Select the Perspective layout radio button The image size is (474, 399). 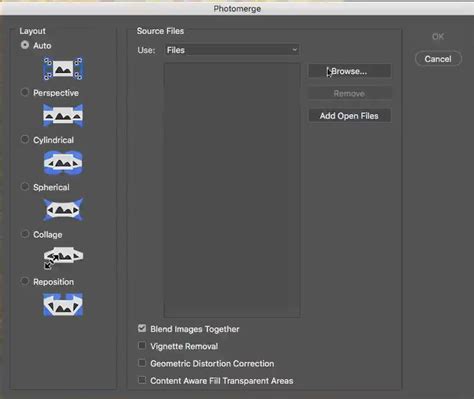pos(25,92)
